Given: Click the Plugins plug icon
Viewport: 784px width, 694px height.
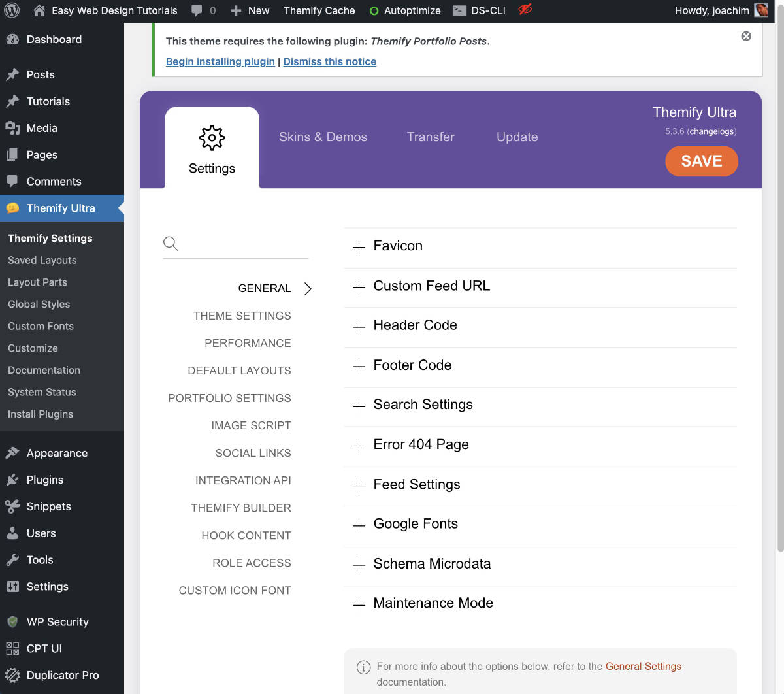Looking at the screenshot, I should coord(12,480).
